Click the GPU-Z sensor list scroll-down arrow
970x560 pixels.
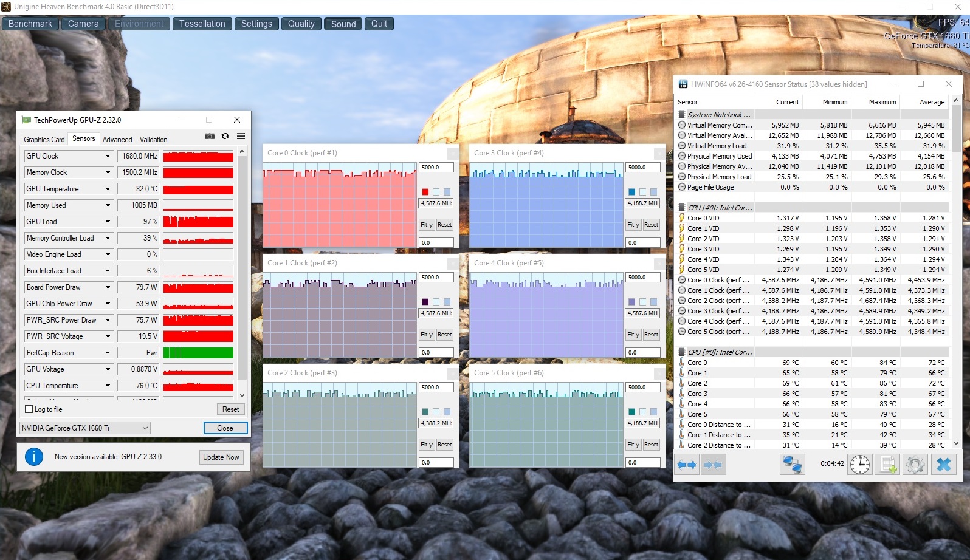pyautogui.click(x=242, y=395)
